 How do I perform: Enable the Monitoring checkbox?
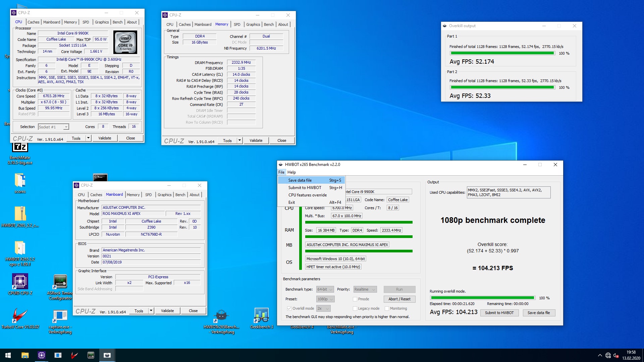click(387, 308)
